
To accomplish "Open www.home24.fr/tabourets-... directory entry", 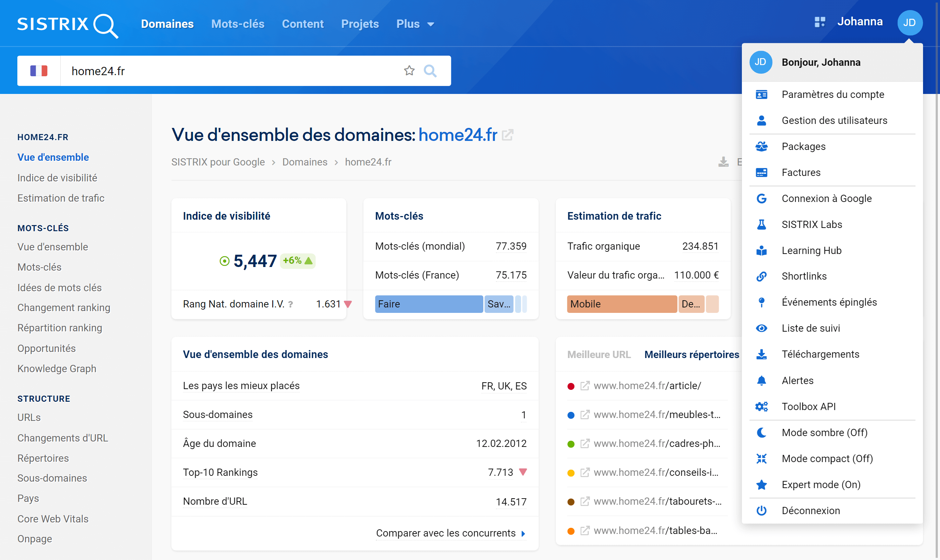I will 657,501.
